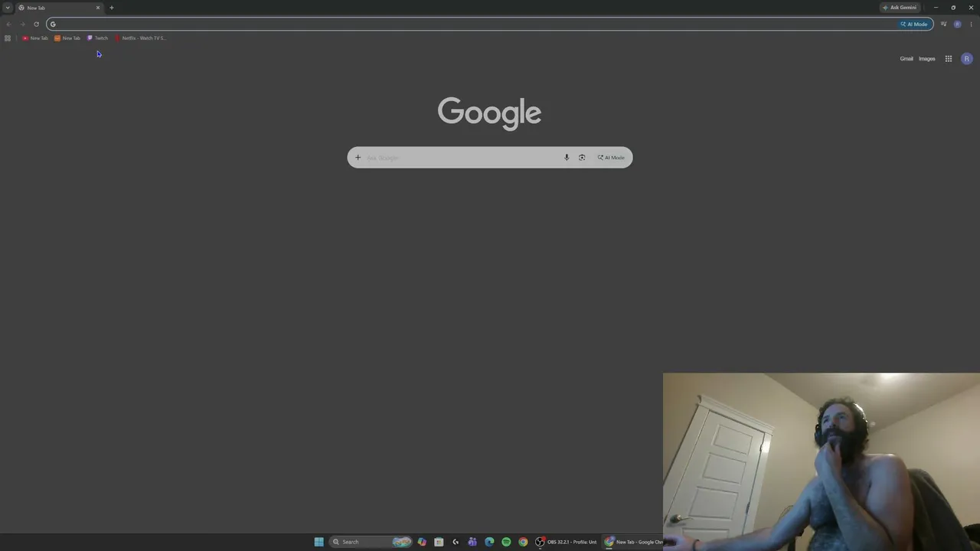Open Spotify from the taskbar
The image size is (980, 551).
click(x=506, y=542)
